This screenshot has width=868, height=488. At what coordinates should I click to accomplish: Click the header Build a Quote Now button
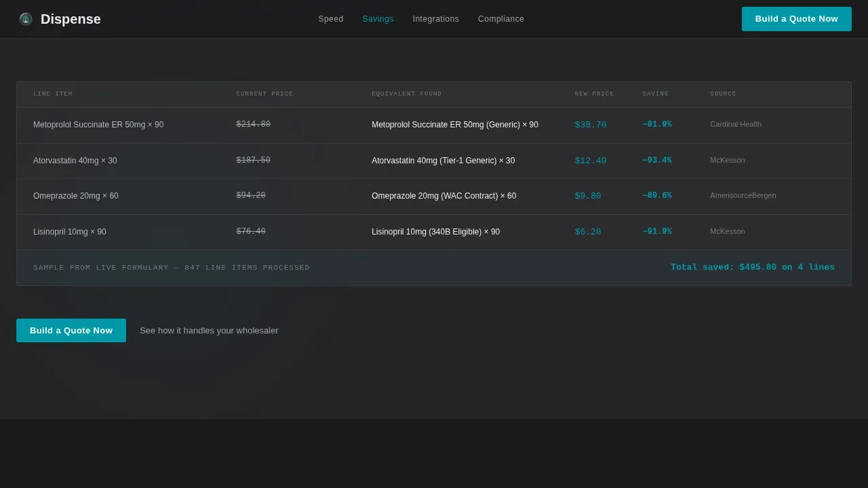click(797, 19)
